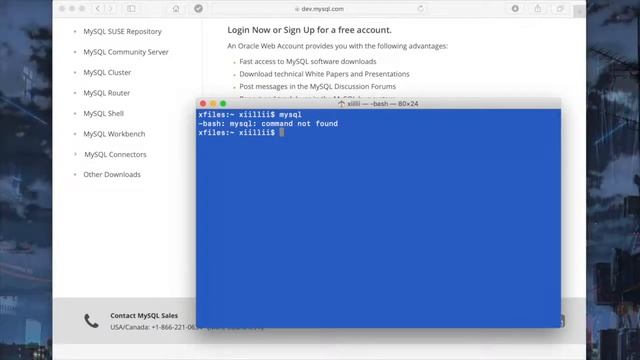
Task: Zoom the Terminal window
Action: 223,104
